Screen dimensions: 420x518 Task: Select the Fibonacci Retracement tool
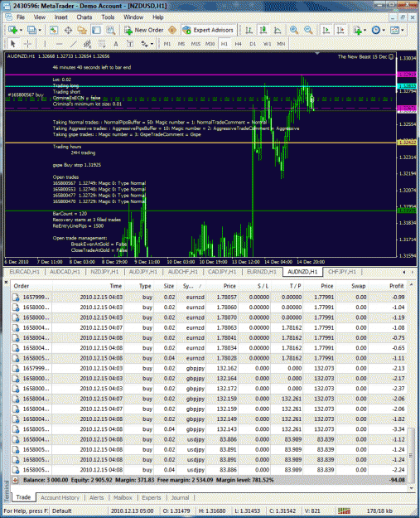(102, 44)
